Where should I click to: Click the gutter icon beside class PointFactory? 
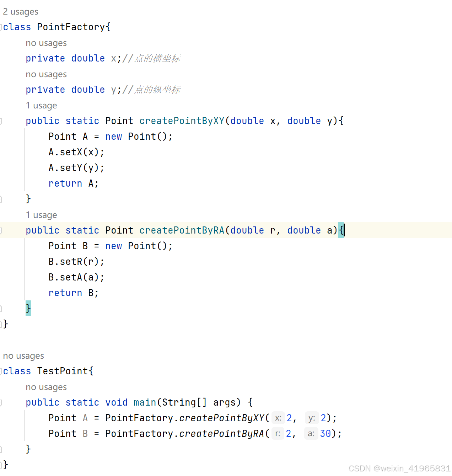1,27
